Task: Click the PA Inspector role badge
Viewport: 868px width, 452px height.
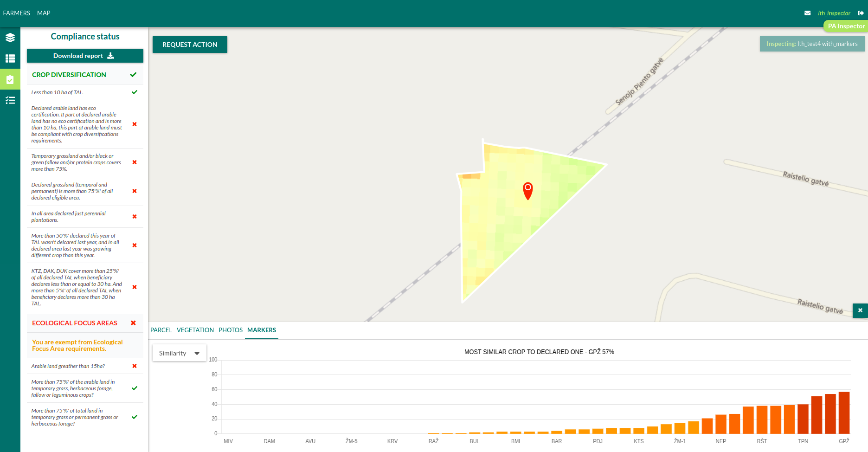Action: pos(846,26)
